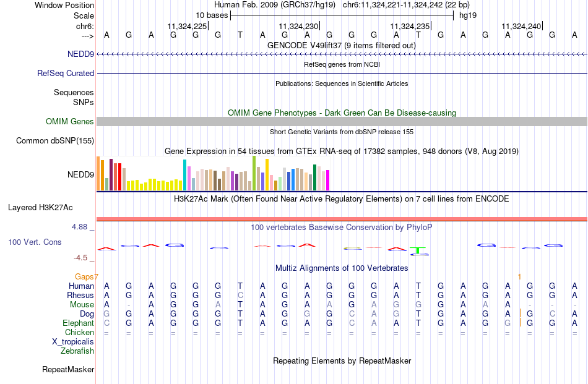Open the RefSeq Curated track label
588x384 pixels.
66,73
